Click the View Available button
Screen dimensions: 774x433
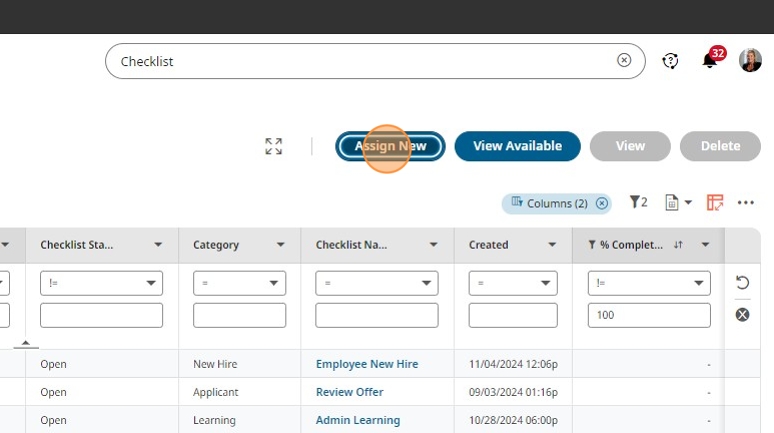(517, 146)
